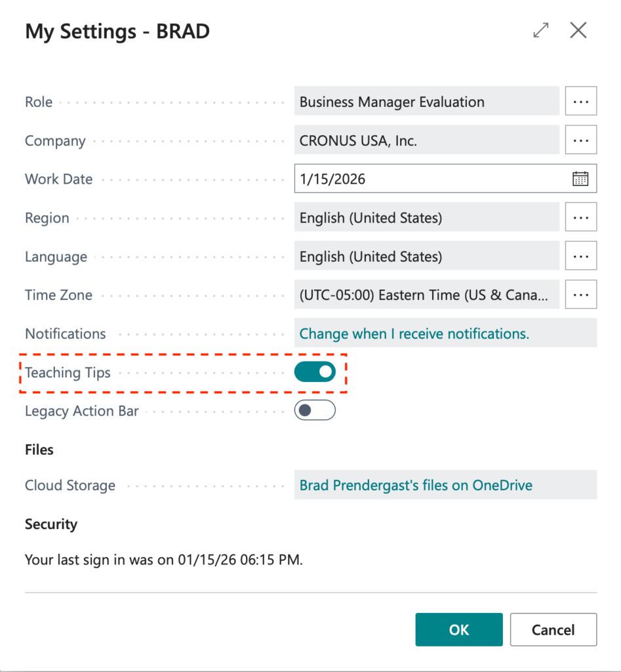Open the Role lookup ellipsis button
621x672 pixels.
coord(580,102)
